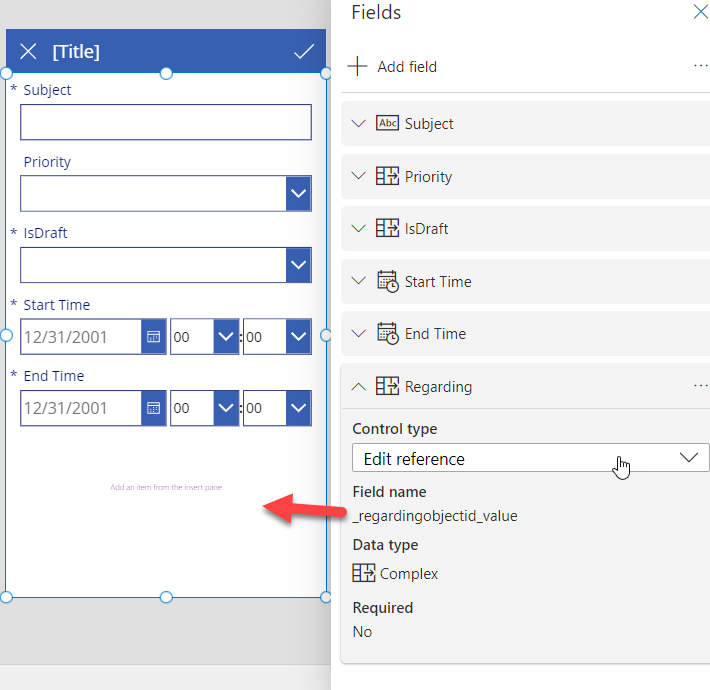Viewport: 710px width, 690px height.
Task: Click the 'Control type' label
Action: 395,429
